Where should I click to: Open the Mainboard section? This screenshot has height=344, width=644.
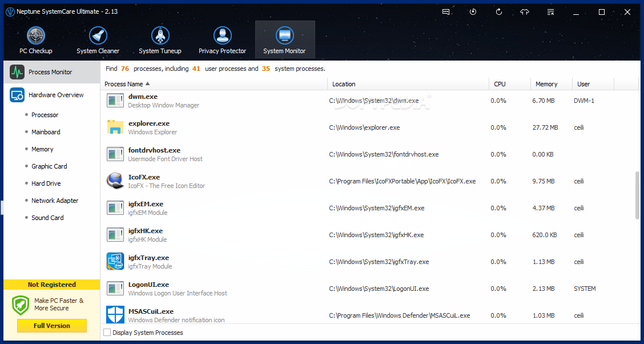coord(46,132)
